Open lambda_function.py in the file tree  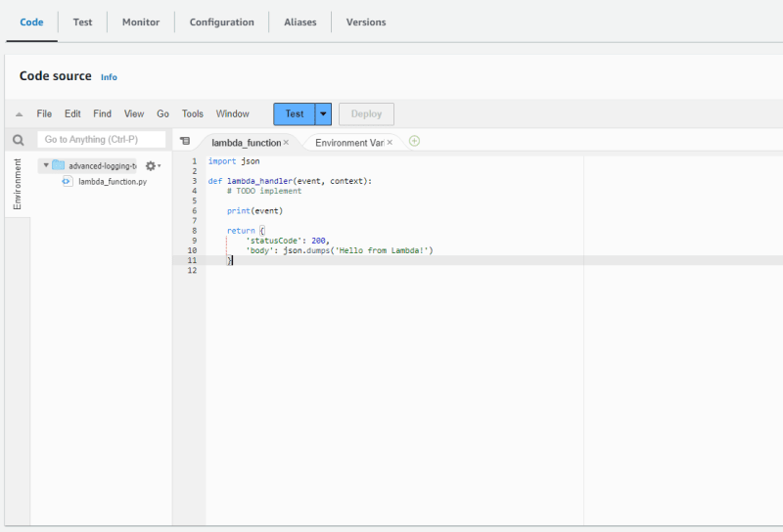point(113,182)
